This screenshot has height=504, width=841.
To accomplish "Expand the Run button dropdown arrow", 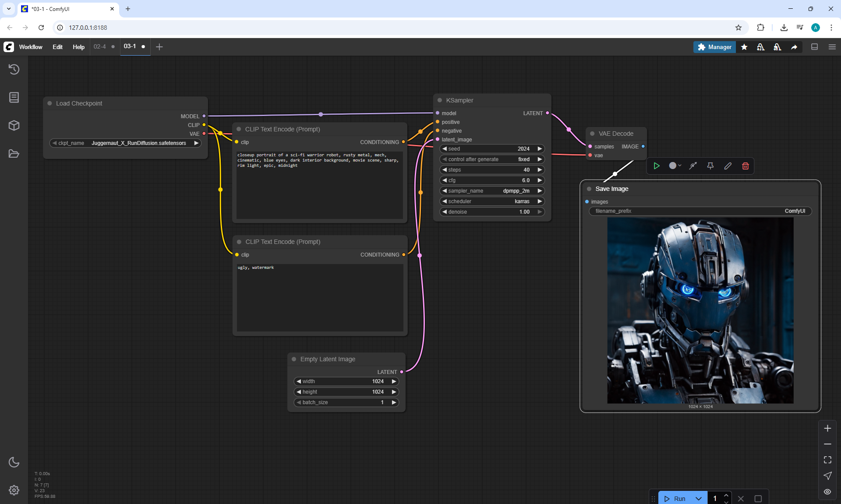I will (x=699, y=498).
